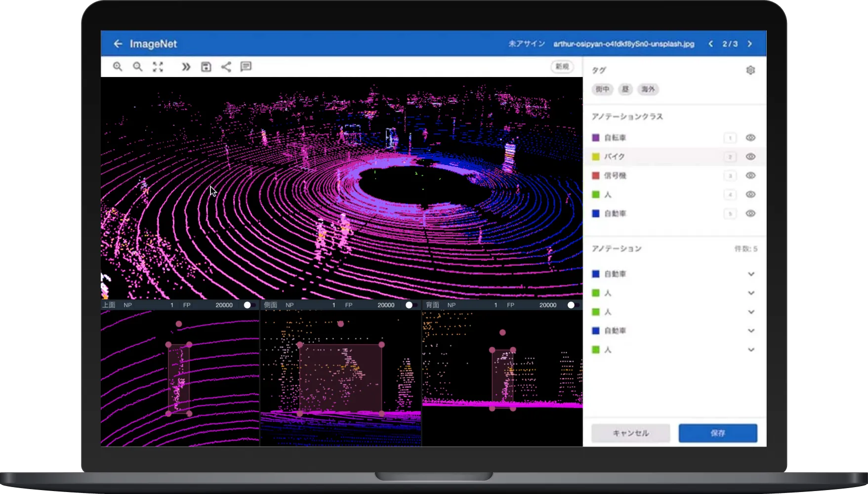The image size is (868, 494).
Task: Toggle visibility of the 信号機 class
Action: click(750, 175)
